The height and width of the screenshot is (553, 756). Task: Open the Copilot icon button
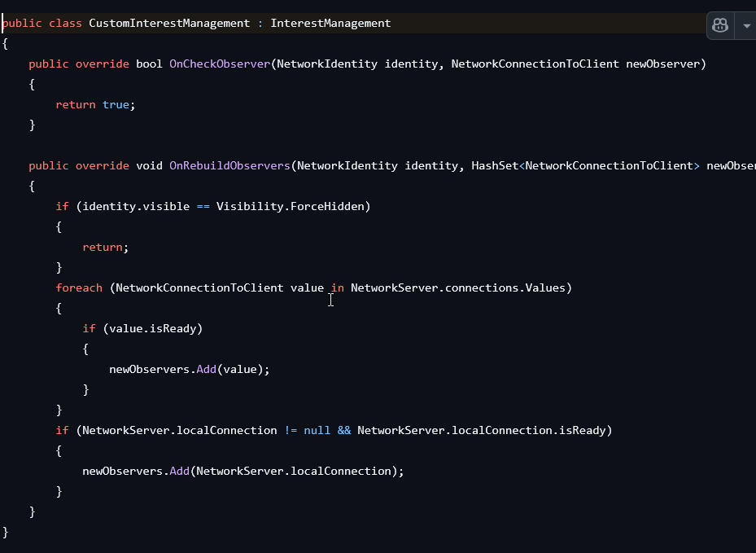720,25
